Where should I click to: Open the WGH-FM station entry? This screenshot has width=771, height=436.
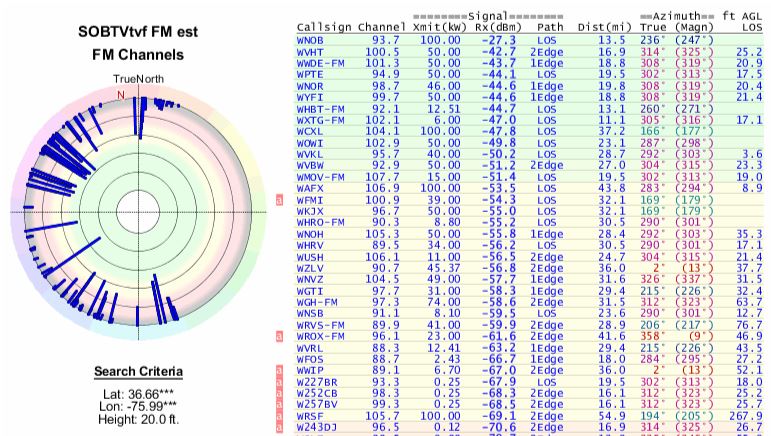point(317,301)
